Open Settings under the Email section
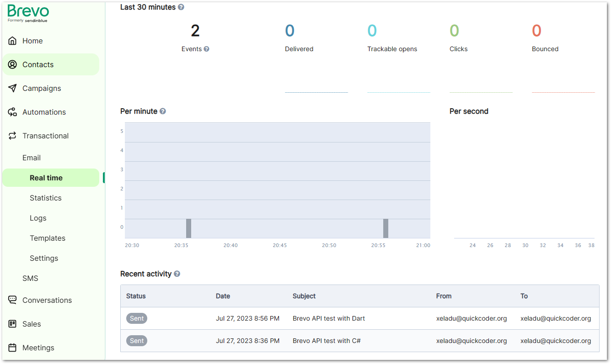611x364 pixels. pyautogui.click(x=44, y=258)
